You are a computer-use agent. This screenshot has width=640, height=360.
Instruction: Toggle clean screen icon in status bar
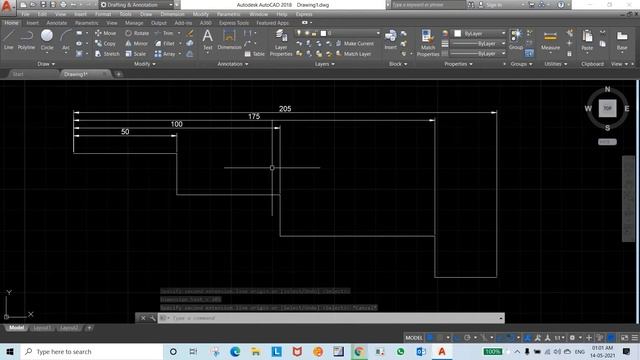point(624,338)
